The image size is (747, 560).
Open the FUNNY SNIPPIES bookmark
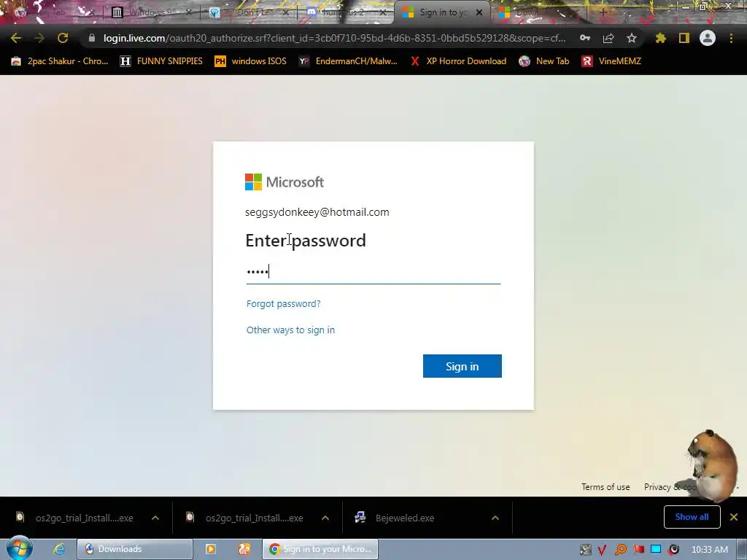[x=161, y=61]
